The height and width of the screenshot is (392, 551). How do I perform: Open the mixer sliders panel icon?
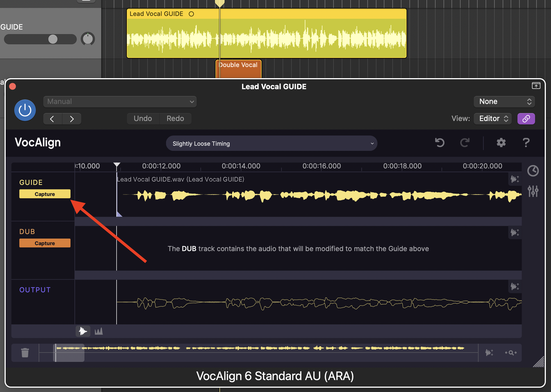point(533,191)
